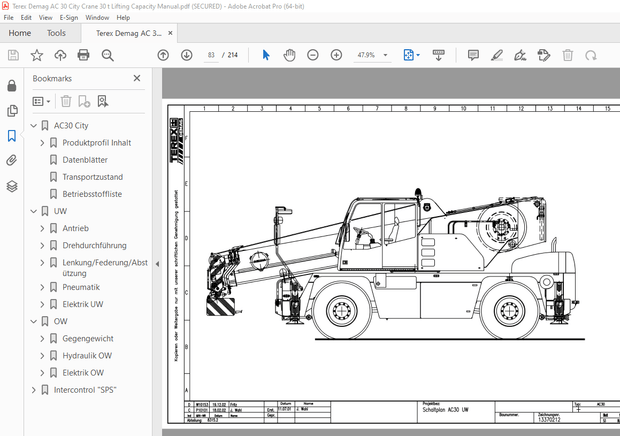Add a comment with speech bubble icon
Viewport: 620px width, 436px height.
point(473,55)
